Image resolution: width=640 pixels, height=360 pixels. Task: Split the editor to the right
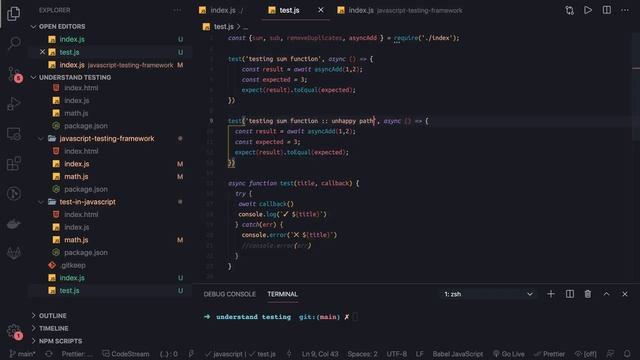(x=607, y=10)
